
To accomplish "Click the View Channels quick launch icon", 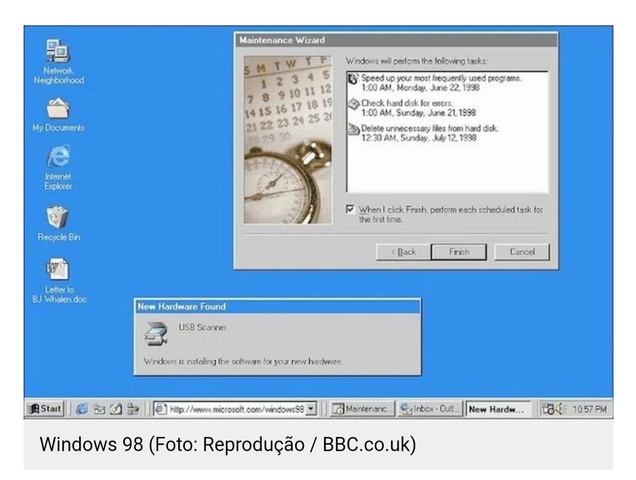I will point(133,409).
